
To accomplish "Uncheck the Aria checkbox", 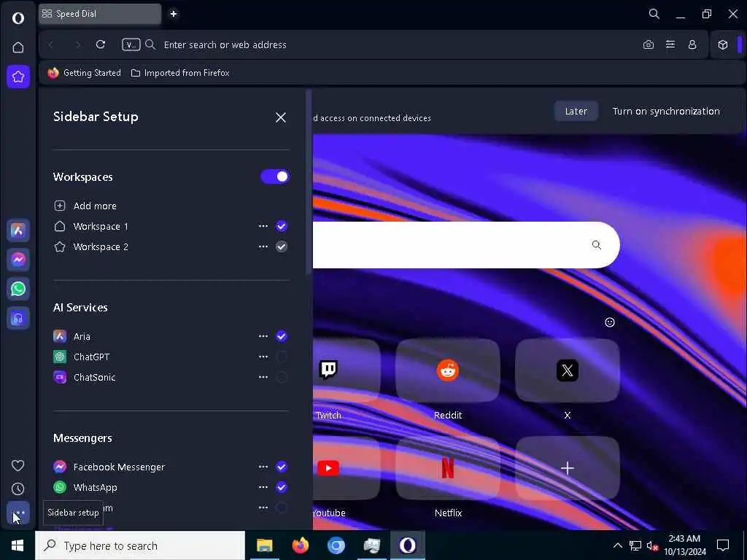I will 282,336.
